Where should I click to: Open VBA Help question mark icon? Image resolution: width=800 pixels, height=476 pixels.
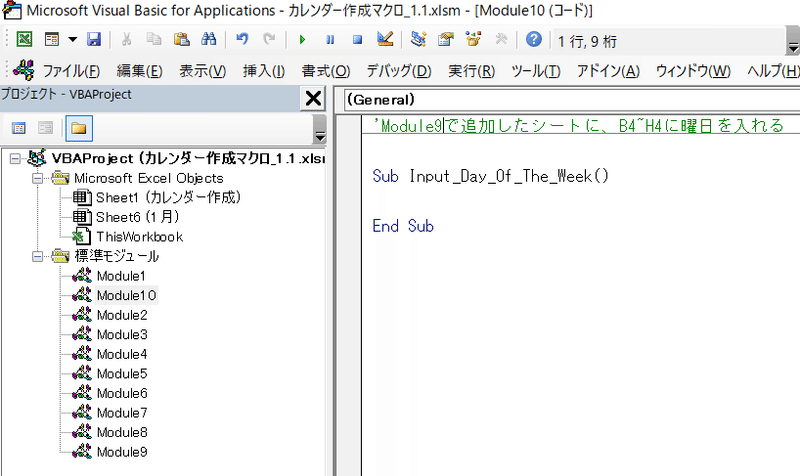pyautogui.click(x=534, y=39)
